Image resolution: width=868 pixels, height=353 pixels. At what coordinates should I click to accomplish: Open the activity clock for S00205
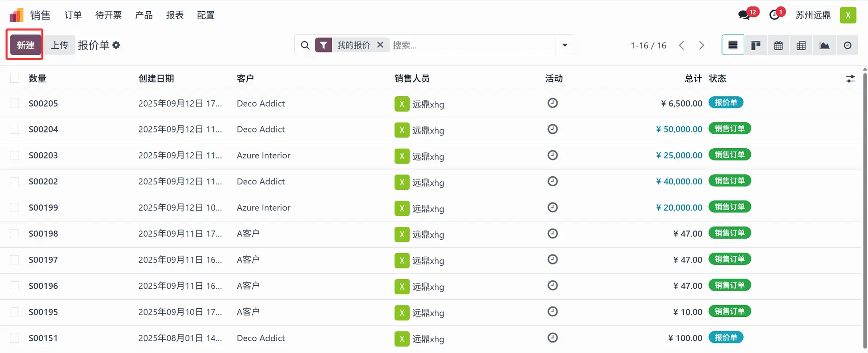[x=552, y=103]
